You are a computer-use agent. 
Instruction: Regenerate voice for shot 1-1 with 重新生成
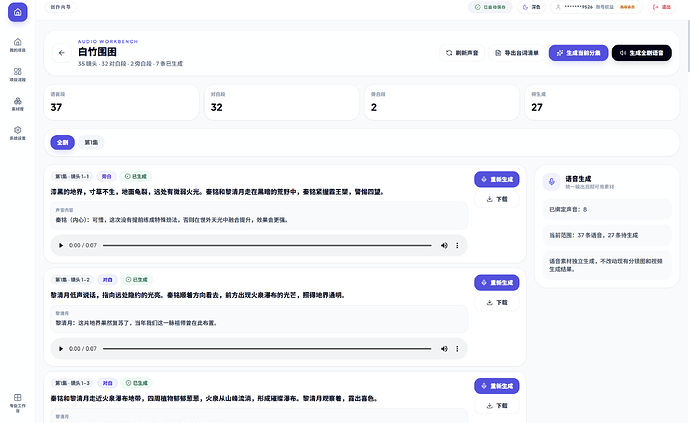click(x=496, y=179)
